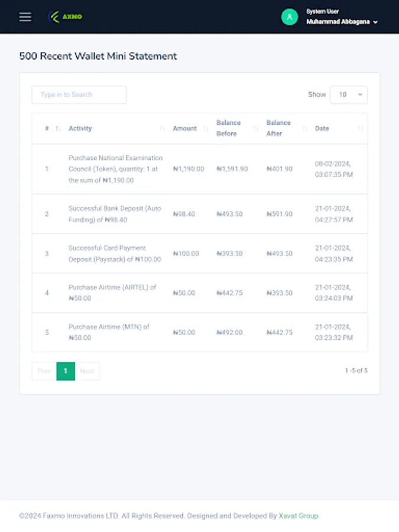Click the ₦1,591.90 balance before cell
The width and height of the screenshot is (399, 532).
tap(232, 169)
